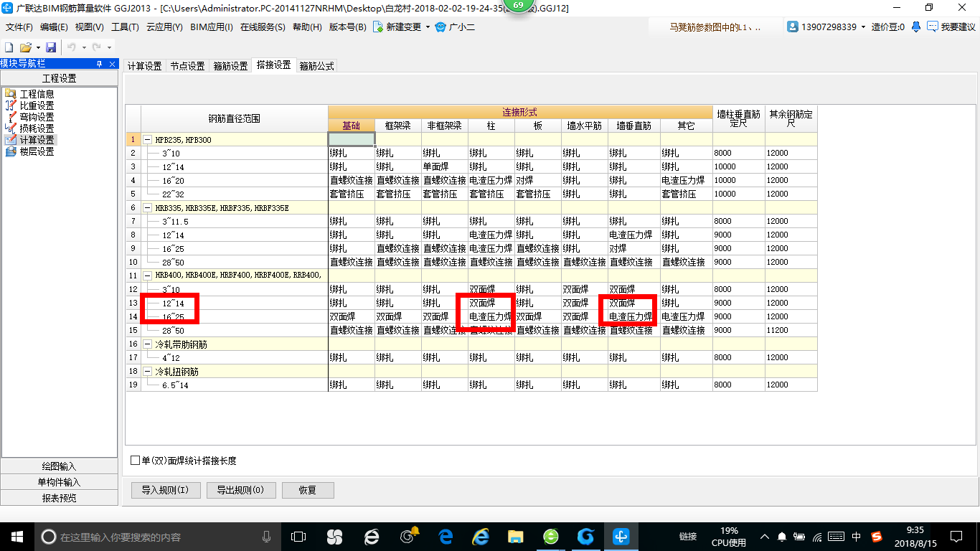Open the 新建变更 dropdown arrow
This screenshot has height=551, width=980.
(x=428, y=27)
